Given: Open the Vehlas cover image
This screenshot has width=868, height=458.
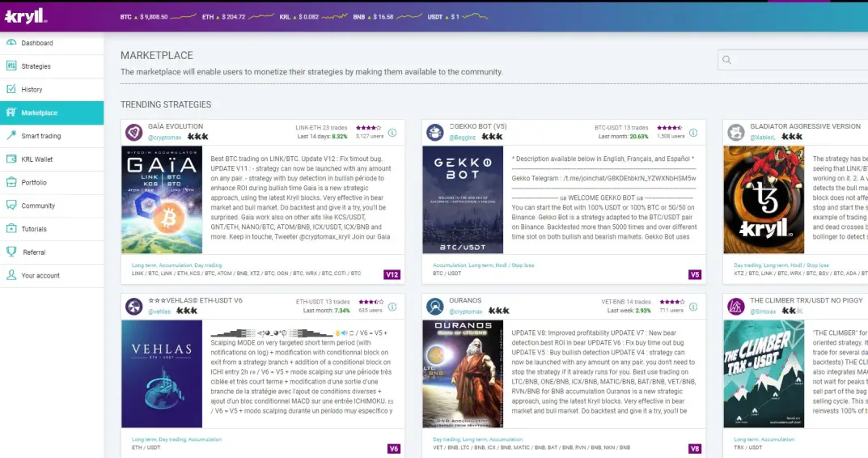Looking at the screenshot, I should point(162,374).
